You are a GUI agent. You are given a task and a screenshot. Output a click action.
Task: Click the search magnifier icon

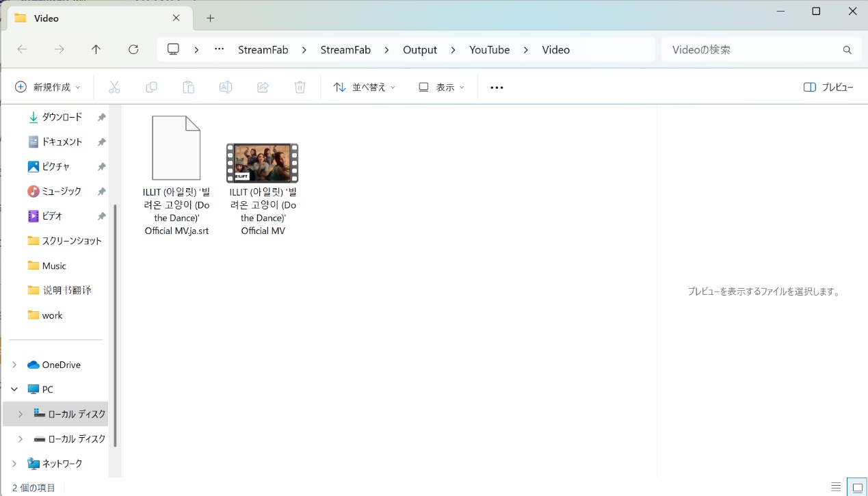click(847, 50)
